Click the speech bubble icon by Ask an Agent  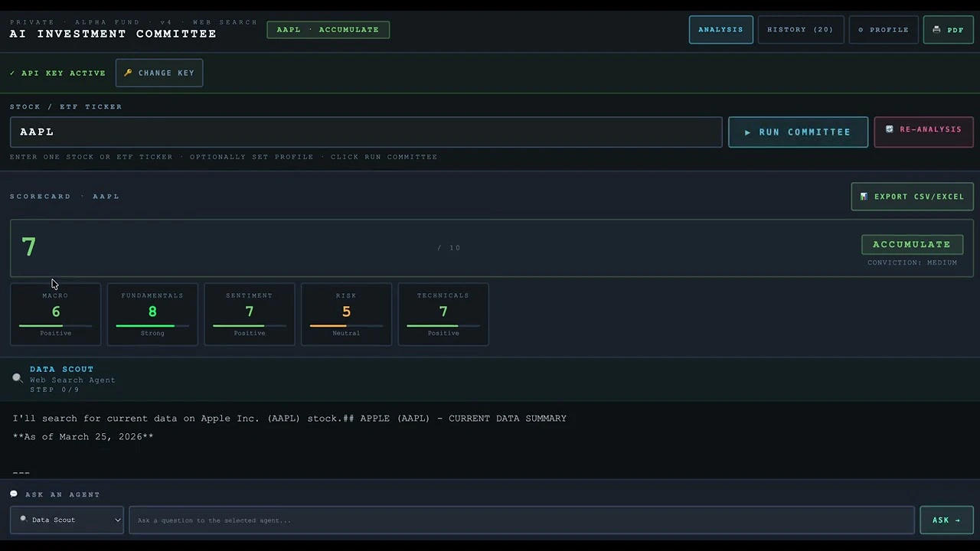(14, 494)
